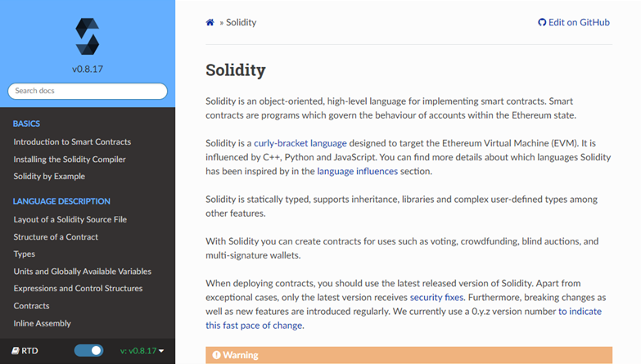Select Inline Assembly in sidebar
This screenshot has height=364, width=641.
[x=43, y=323]
